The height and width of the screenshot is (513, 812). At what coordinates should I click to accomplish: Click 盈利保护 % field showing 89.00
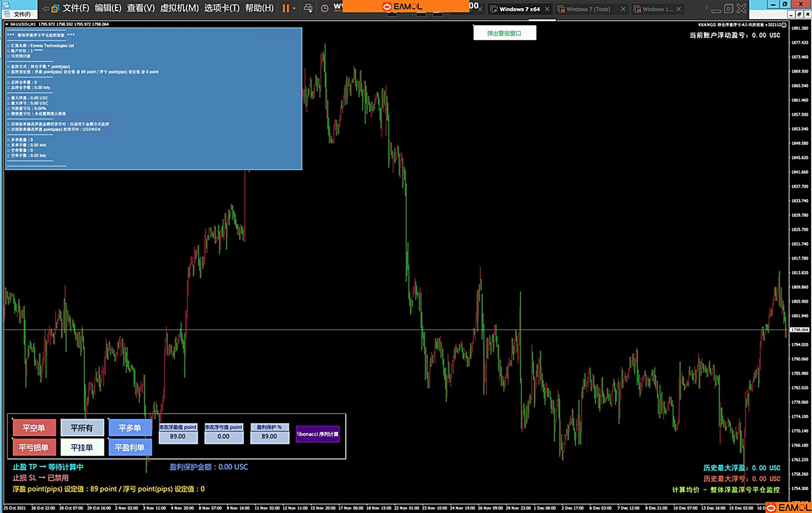[x=269, y=437]
